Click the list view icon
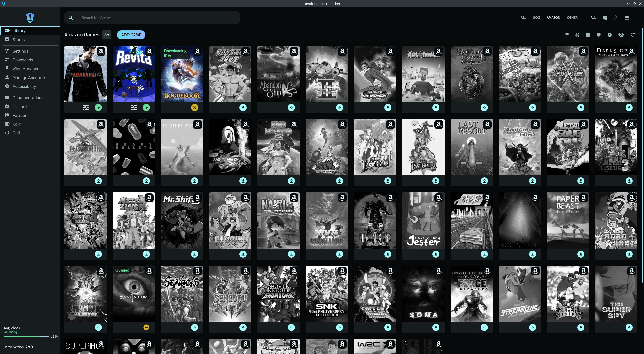Image resolution: width=644 pixels, height=354 pixels. (567, 34)
